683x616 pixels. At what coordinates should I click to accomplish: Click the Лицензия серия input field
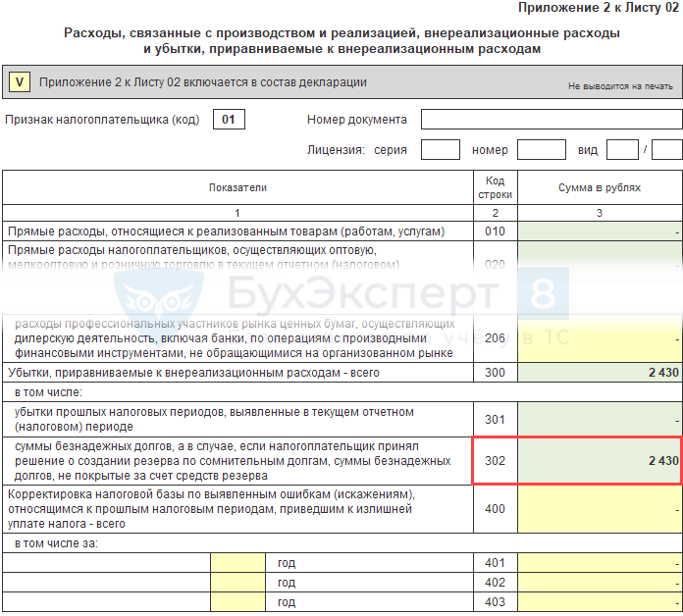441,150
